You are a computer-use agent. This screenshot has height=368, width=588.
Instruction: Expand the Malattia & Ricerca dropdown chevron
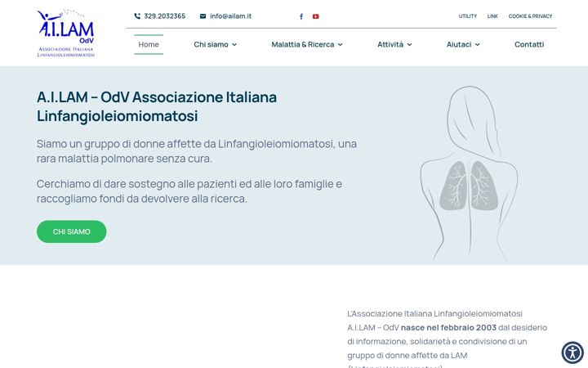(340, 45)
